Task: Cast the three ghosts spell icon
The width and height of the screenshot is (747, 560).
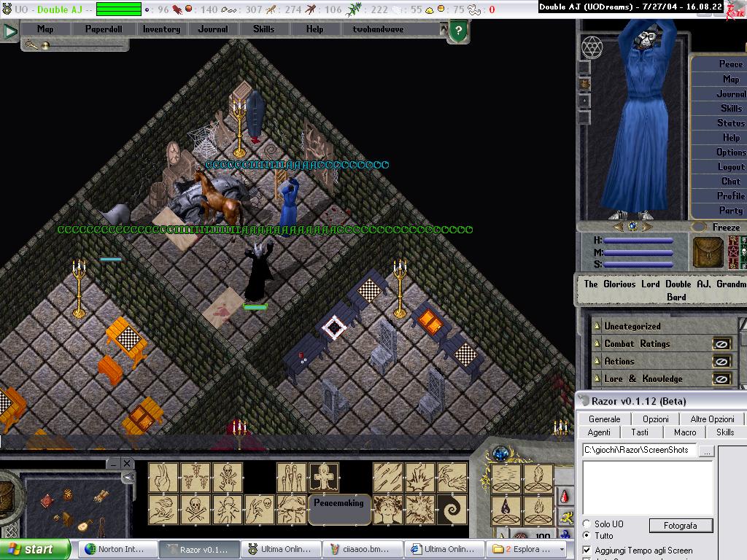Action: click(292, 477)
